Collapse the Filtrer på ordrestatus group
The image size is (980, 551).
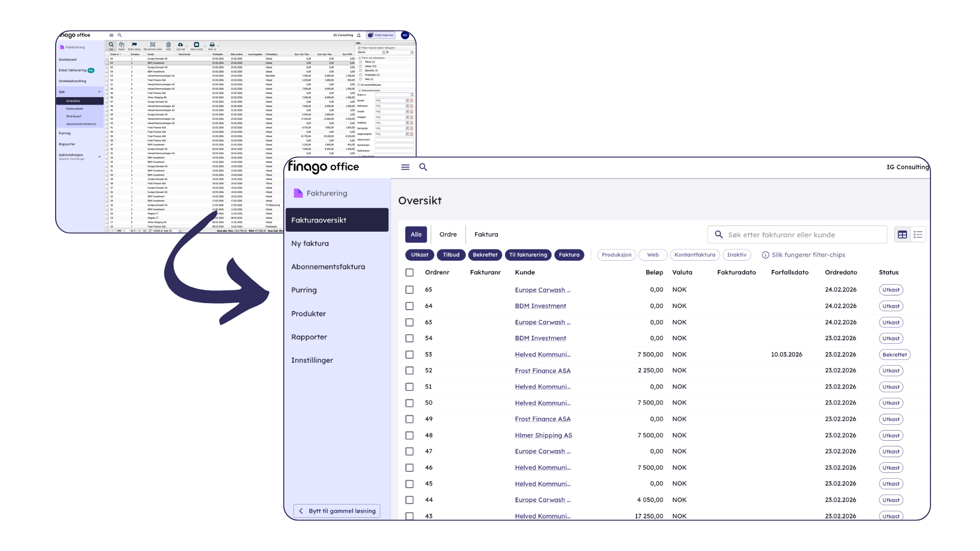click(359, 58)
